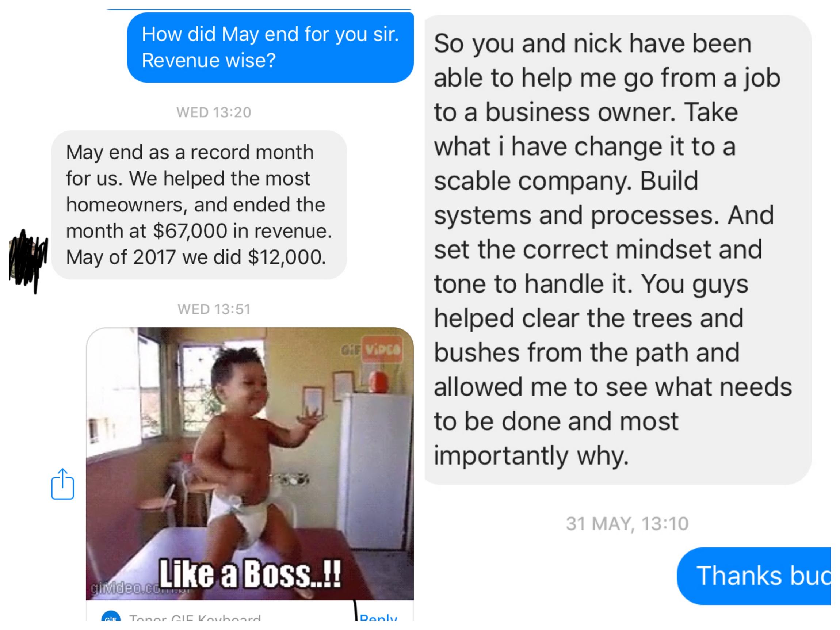Tap the WED 13:20 timestamp
Viewport: 840px width, 630px height.
(x=214, y=112)
